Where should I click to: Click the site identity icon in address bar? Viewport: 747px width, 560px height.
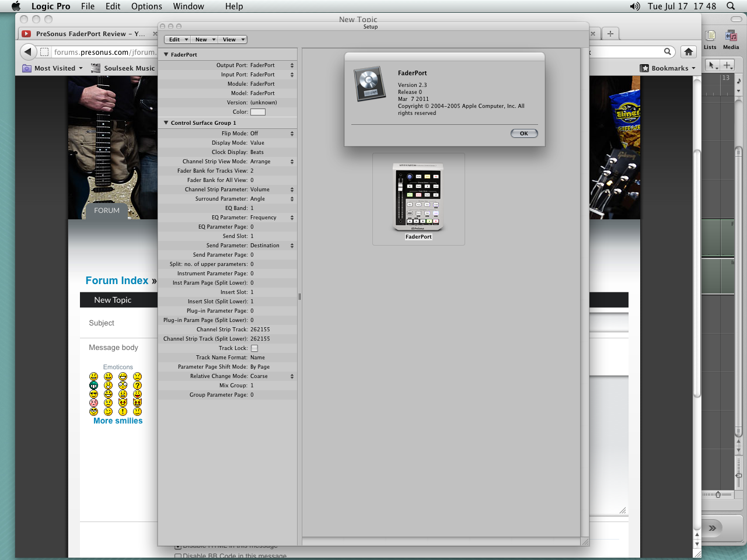tap(44, 52)
